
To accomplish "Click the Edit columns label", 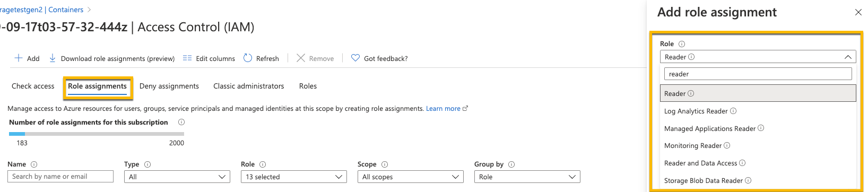I will pyautogui.click(x=215, y=58).
